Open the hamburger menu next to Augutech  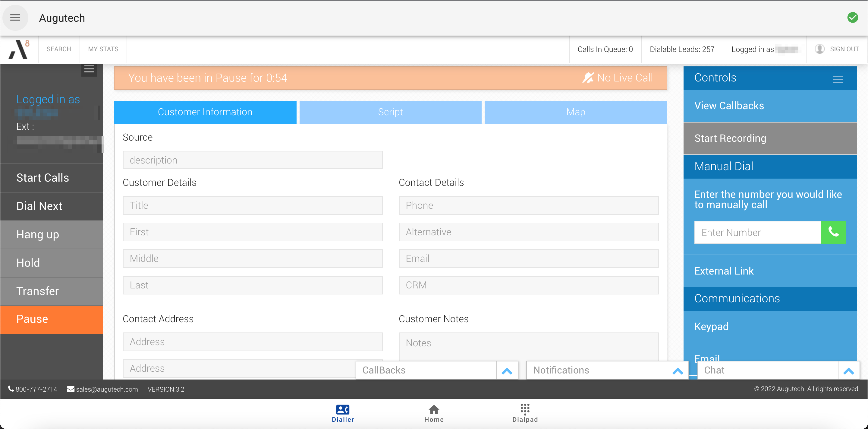pos(15,17)
